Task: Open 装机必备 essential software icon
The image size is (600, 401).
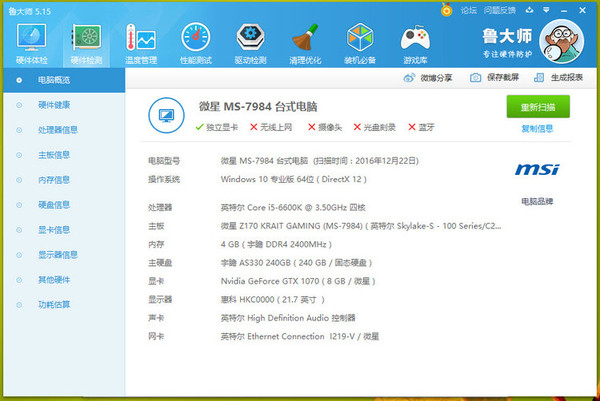Action: tap(360, 40)
